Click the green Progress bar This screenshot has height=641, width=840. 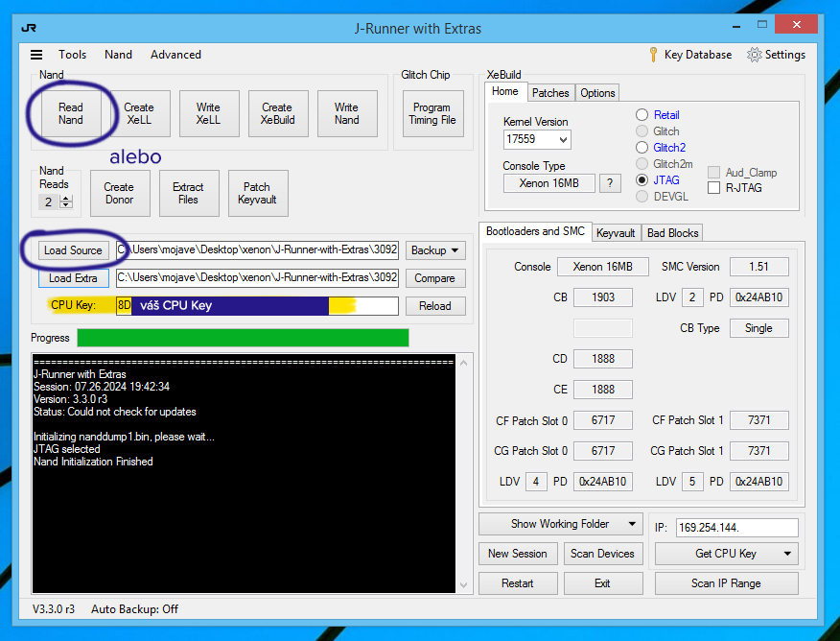(244, 338)
